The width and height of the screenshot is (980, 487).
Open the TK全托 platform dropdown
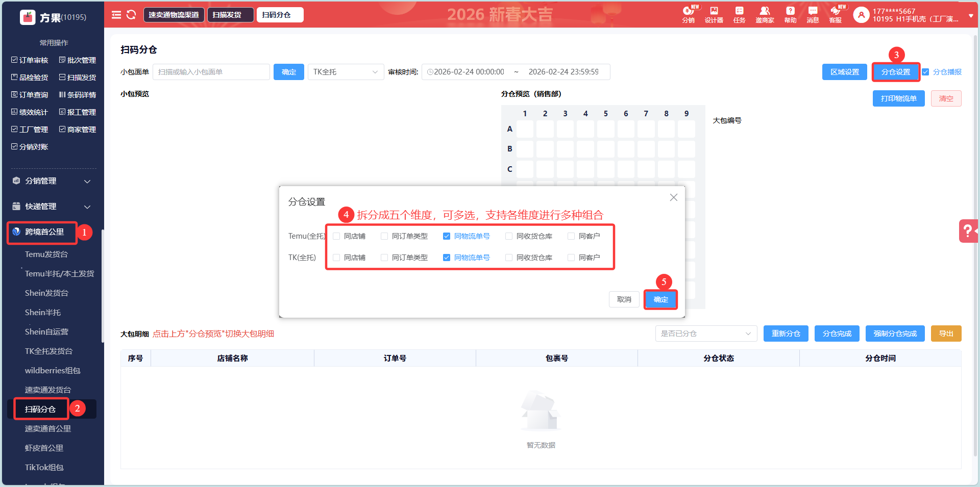click(346, 72)
